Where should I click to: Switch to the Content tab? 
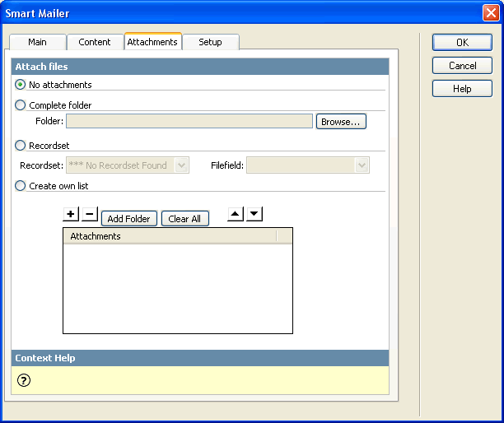point(95,42)
